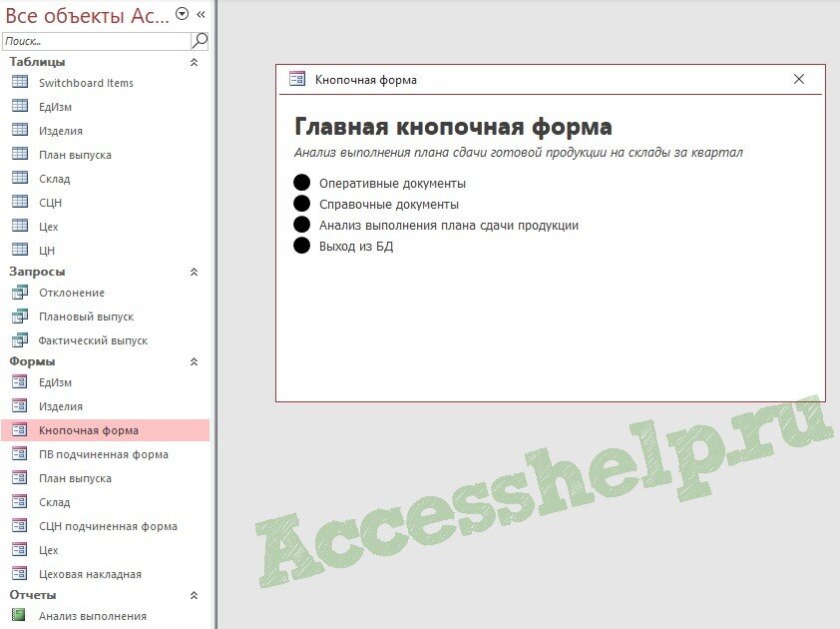Viewport: 840px width, 629px height.
Task: Select the Плановый выпуск query name
Action: (x=86, y=316)
